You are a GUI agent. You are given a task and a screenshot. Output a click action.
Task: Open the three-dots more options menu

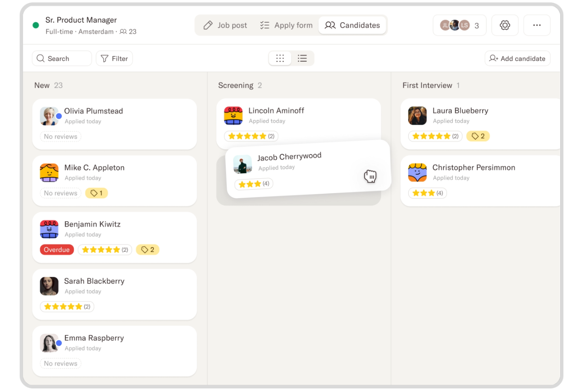click(537, 25)
